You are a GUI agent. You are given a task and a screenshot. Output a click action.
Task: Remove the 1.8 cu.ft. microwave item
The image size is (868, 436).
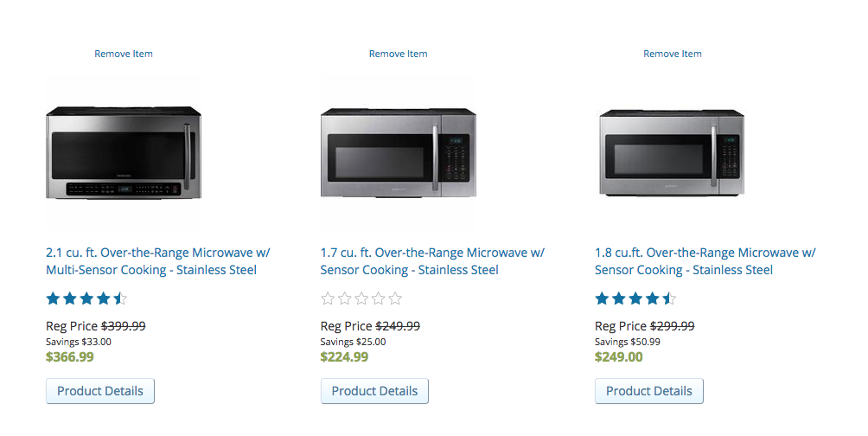(x=672, y=54)
